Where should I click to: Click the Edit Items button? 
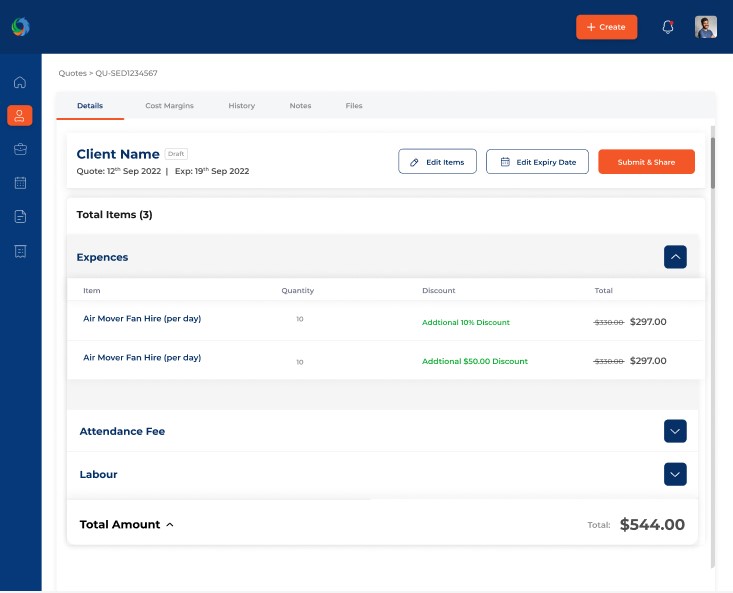437,162
